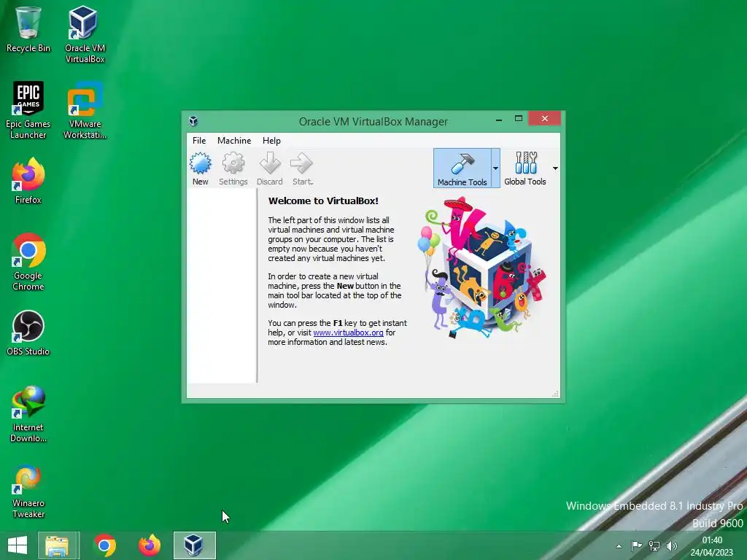Maximize the VirtualBox Manager window
The height and width of the screenshot is (560, 747).
[519, 119]
